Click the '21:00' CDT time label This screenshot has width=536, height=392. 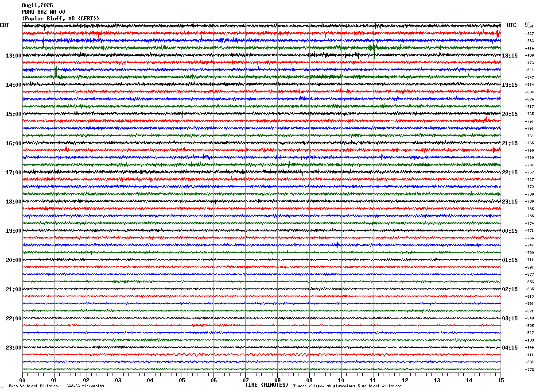pos(14,289)
